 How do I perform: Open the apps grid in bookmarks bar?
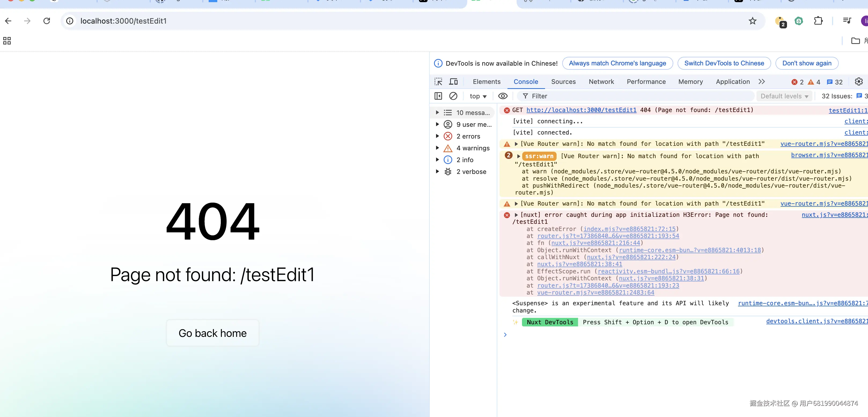[x=7, y=41]
